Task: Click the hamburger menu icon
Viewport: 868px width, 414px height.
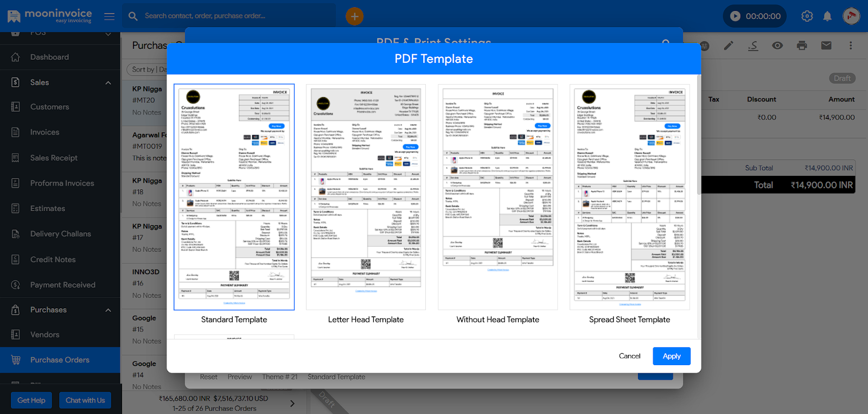Action: pyautogui.click(x=109, y=16)
